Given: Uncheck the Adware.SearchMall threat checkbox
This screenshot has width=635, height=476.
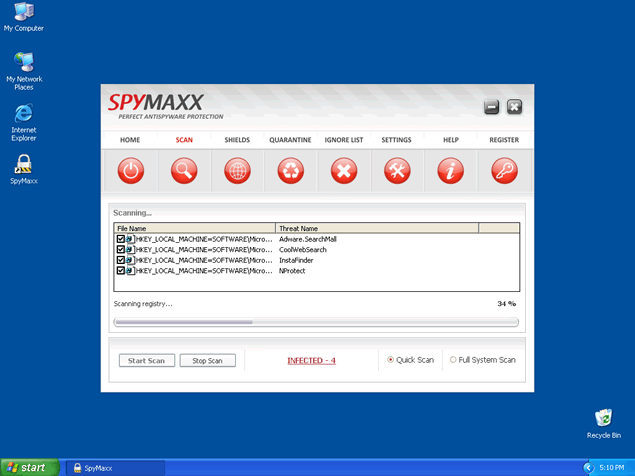Looking at the screenshot, I should (x=121, y=239).
